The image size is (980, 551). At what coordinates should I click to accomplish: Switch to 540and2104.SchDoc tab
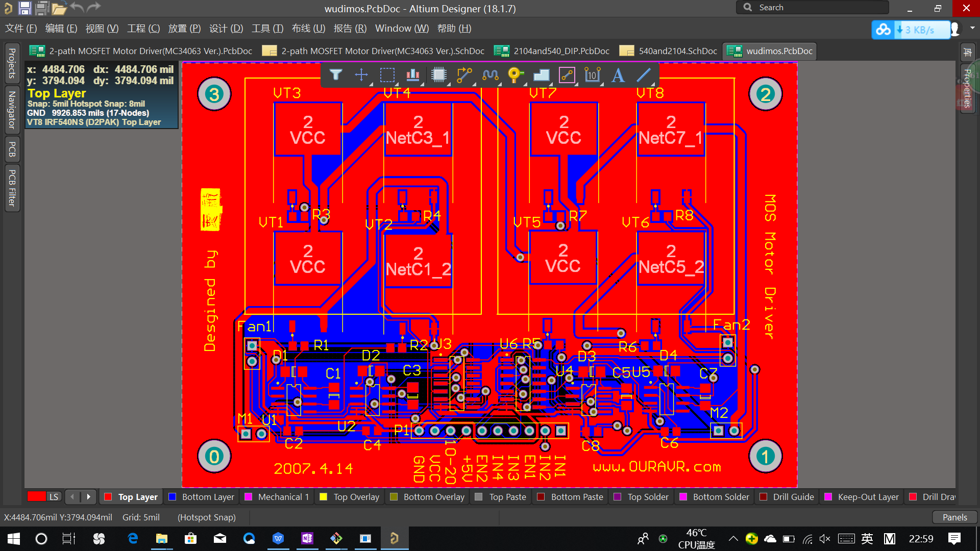click(x=677, y=51)
